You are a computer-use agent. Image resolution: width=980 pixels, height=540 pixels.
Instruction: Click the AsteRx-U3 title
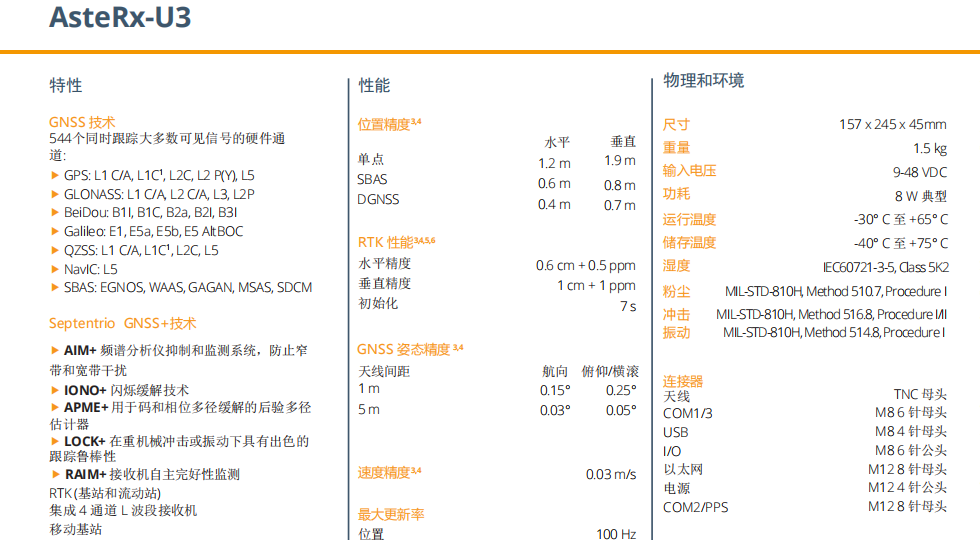(x=120, y=18)
